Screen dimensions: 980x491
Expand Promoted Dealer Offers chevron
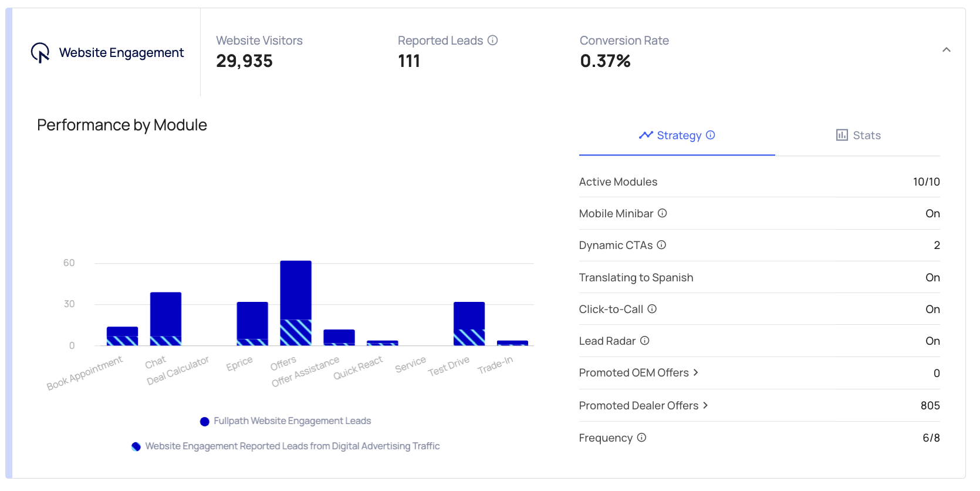pyautogui.click(x=705, y=405)
